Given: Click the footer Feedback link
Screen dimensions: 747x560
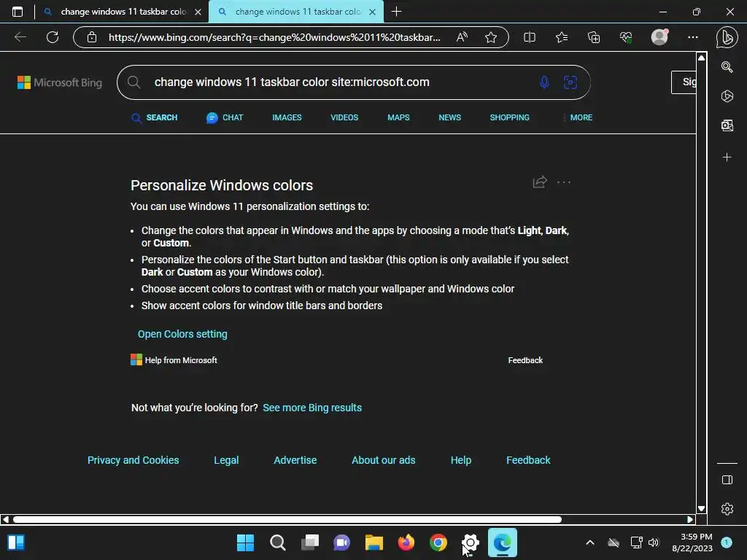Looking at the screenshot, I should pyautogui.click(x=528, y=460).
